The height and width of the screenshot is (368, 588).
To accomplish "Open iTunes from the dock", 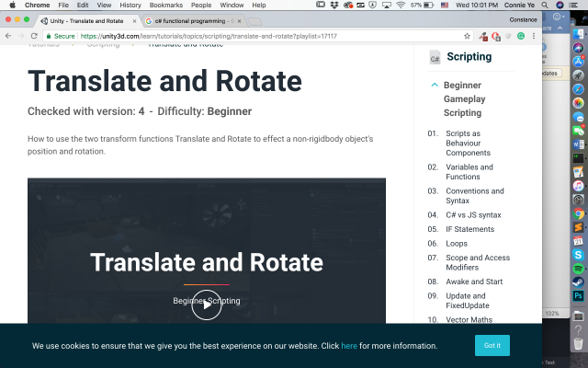I will (x=578, y=186).
